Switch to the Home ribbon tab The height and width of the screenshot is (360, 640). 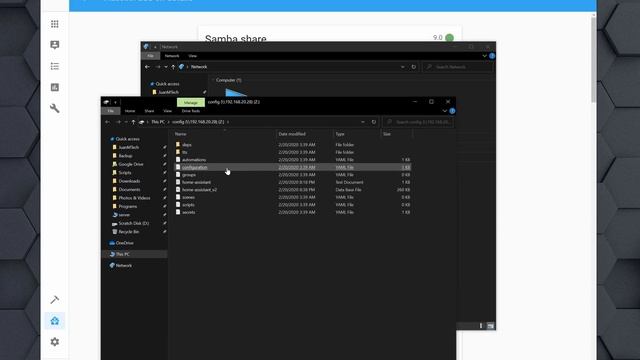(130, 111)
